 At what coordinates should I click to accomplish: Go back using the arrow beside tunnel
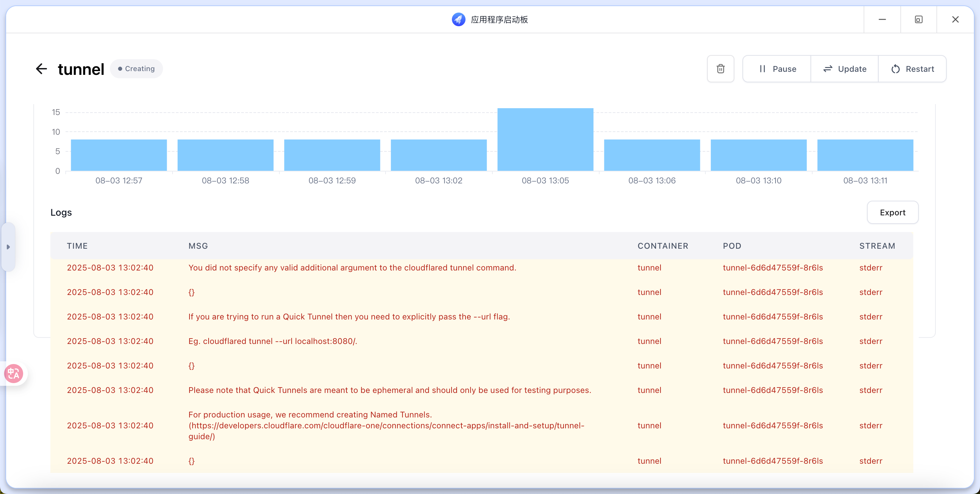pyautogui.click(x=41, y=69)
